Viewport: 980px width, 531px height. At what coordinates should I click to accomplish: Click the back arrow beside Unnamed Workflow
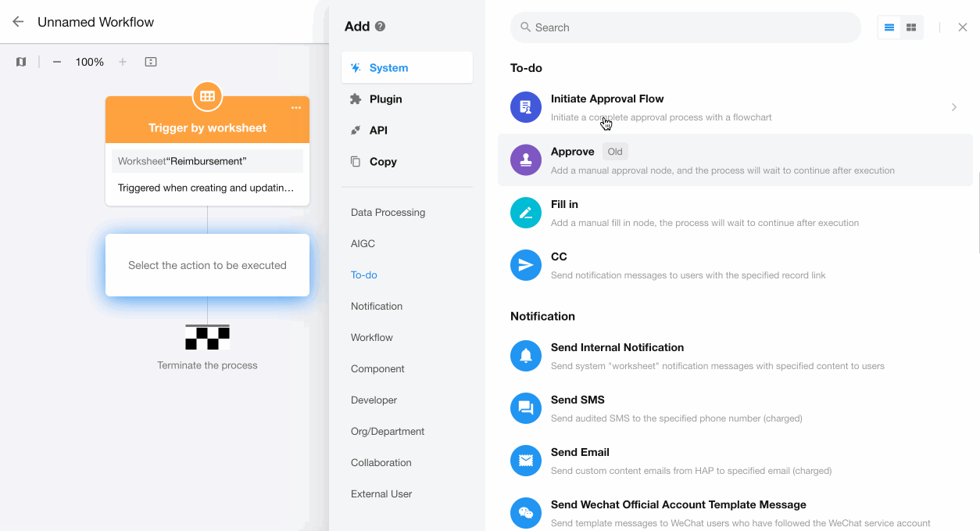18,22
